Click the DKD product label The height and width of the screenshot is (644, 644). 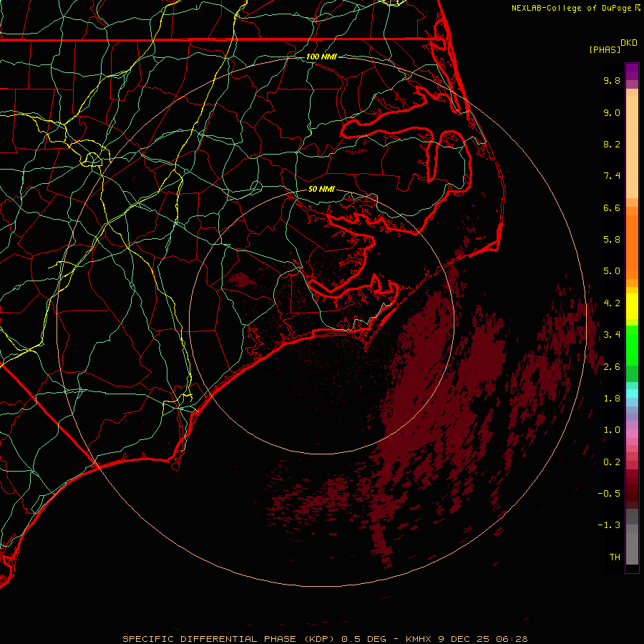(629, 43)
